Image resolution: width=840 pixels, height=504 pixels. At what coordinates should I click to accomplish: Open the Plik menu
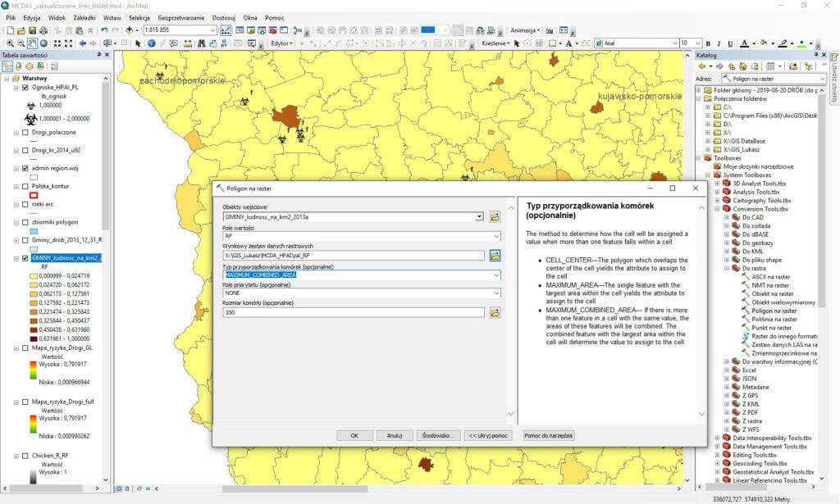click(x=11, y=18)
